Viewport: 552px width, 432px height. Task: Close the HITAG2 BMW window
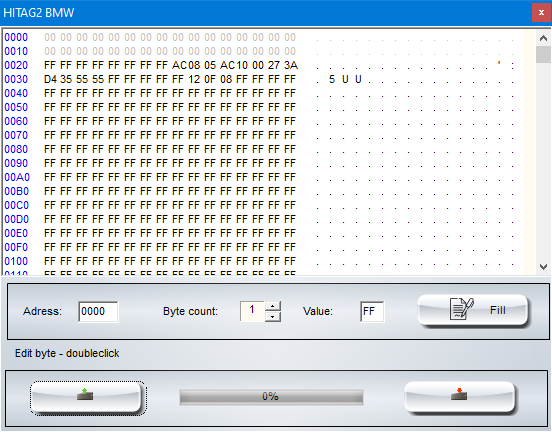[x=541, y=13]
